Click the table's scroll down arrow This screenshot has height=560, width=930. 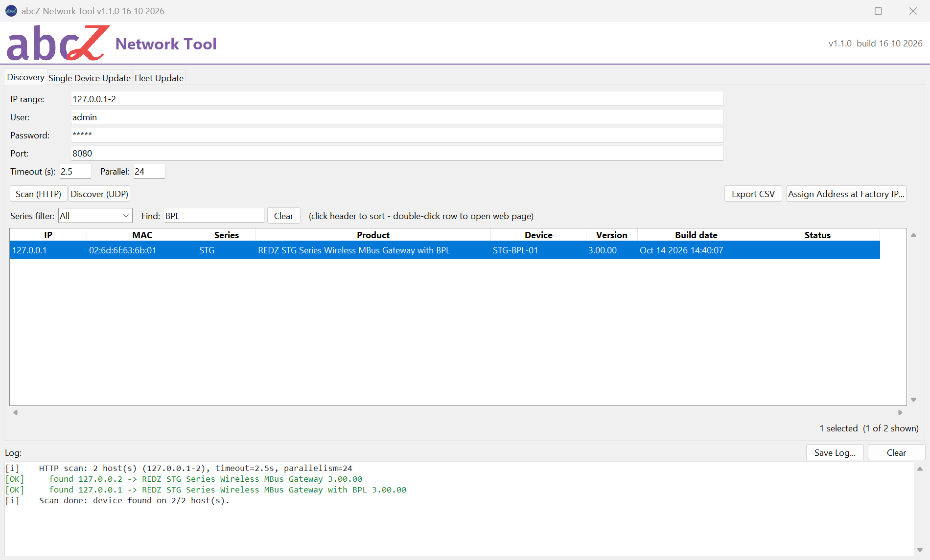[x=913, y=400]
